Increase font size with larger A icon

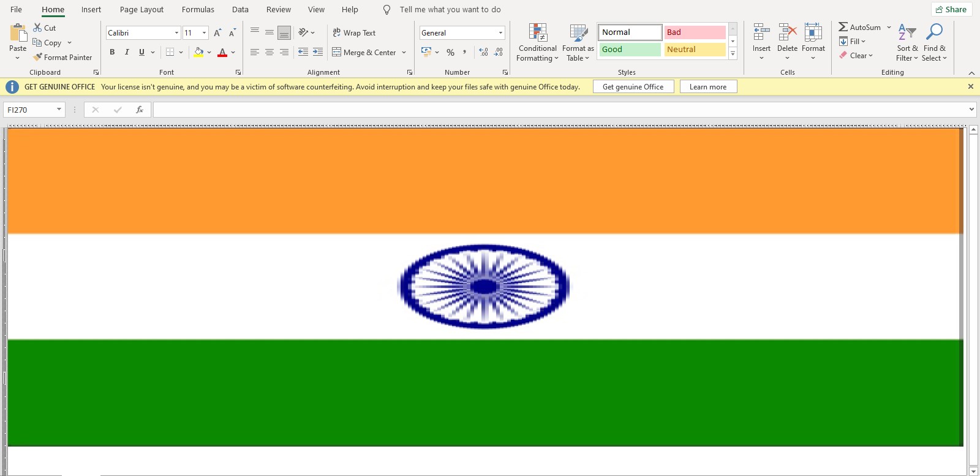[217, 33]
